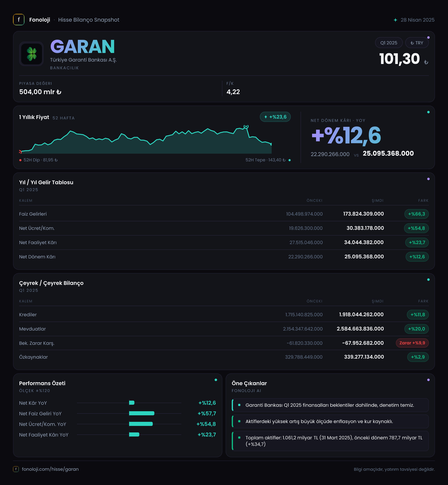Screen dimensions: 448x485
Task: Click the +%11,8 badge for Krediler
Action: coord(418,315)
